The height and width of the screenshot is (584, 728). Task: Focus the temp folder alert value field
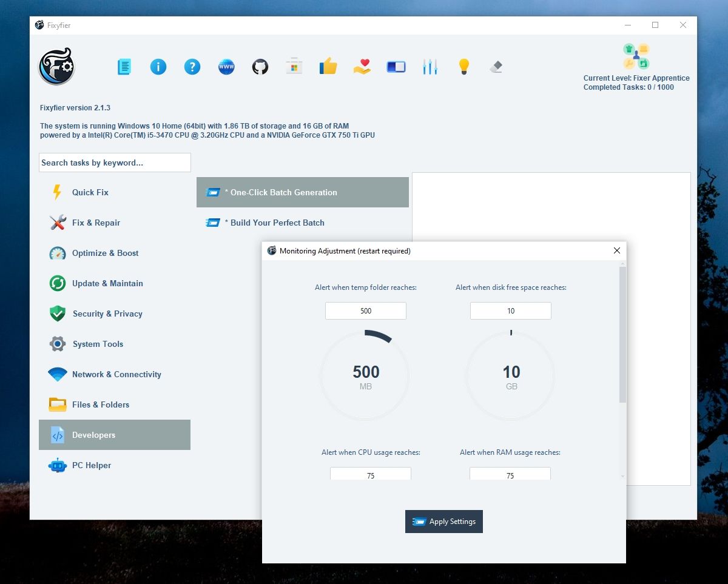(366, 310)
